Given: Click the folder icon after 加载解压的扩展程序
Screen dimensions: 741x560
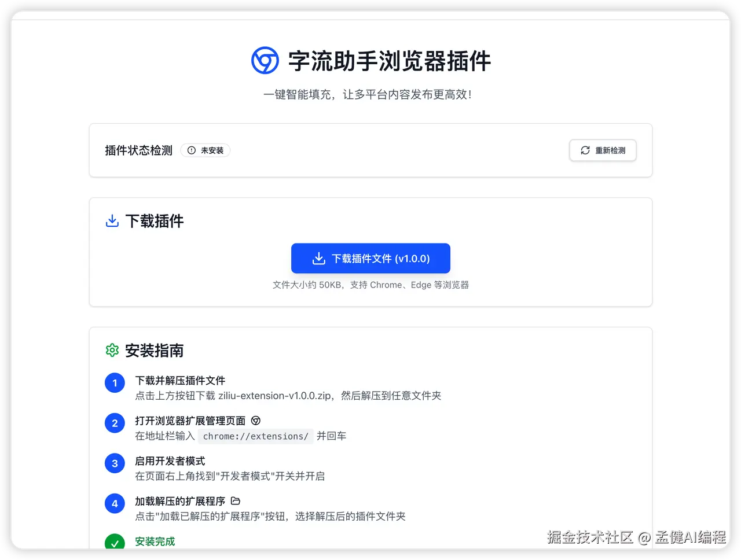Looking at the screenshot, I should point(236,501).
